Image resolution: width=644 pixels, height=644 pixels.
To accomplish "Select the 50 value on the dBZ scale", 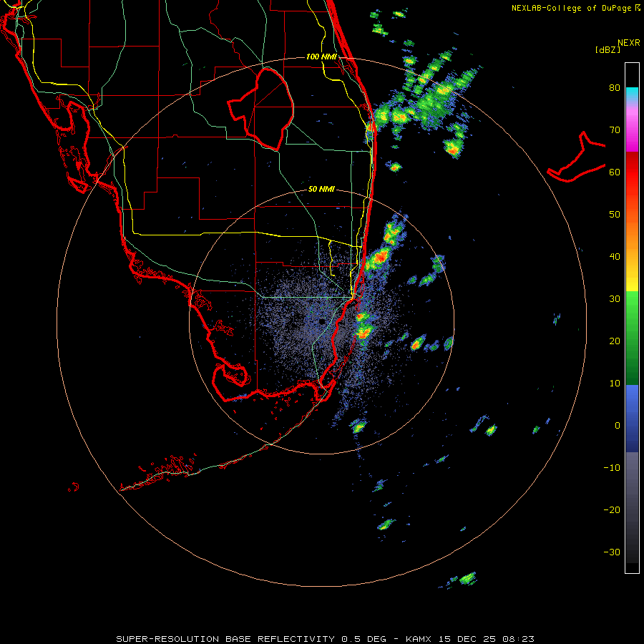I will coord(615,215).
